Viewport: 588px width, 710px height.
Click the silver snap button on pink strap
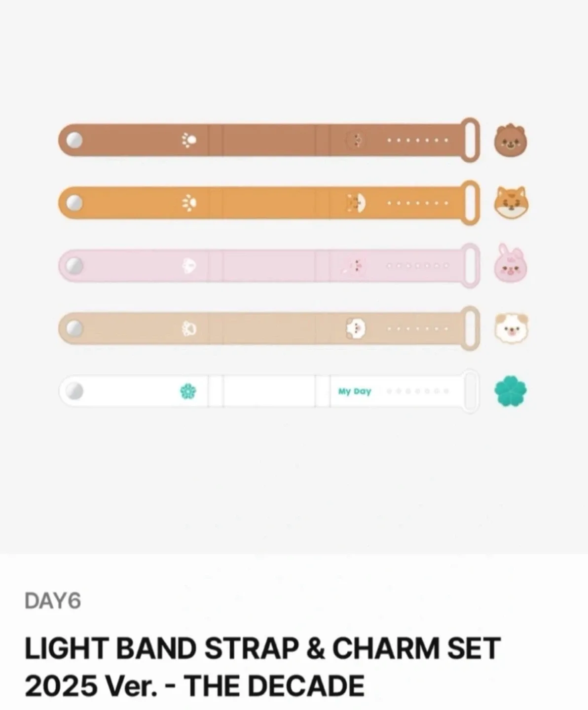74,266
